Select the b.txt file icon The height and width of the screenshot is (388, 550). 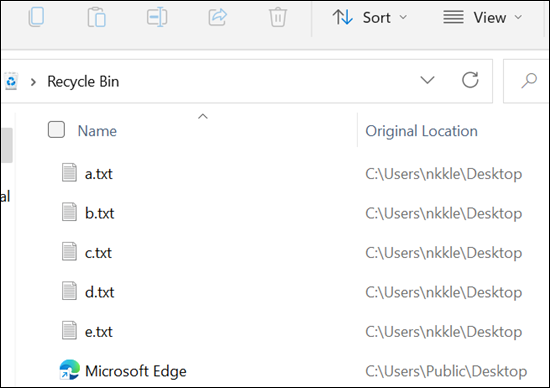point(69,212)
